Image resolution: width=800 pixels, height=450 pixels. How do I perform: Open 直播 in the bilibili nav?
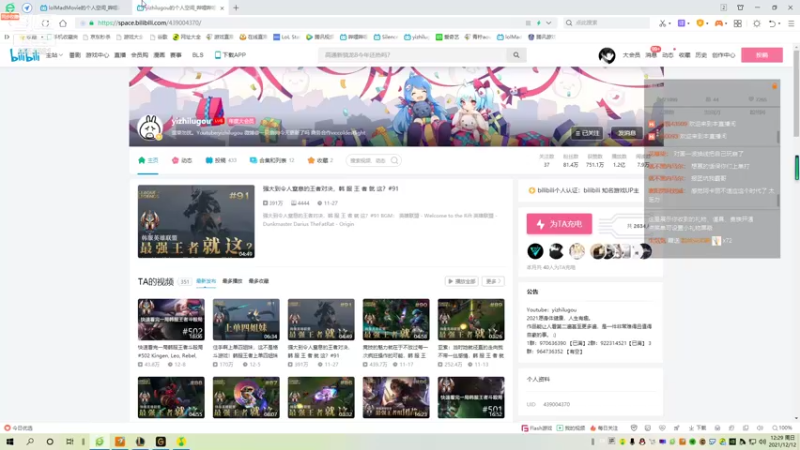coord(120,55)
